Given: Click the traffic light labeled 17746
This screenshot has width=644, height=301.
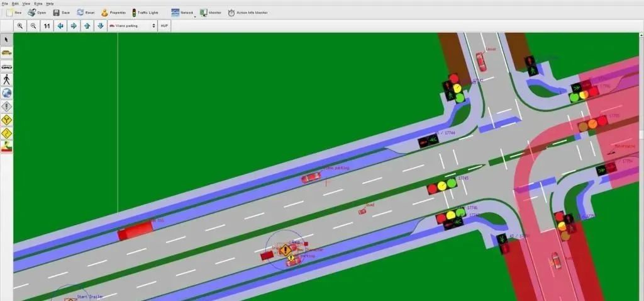Looking at the screenshot, I should pos(450,215).
